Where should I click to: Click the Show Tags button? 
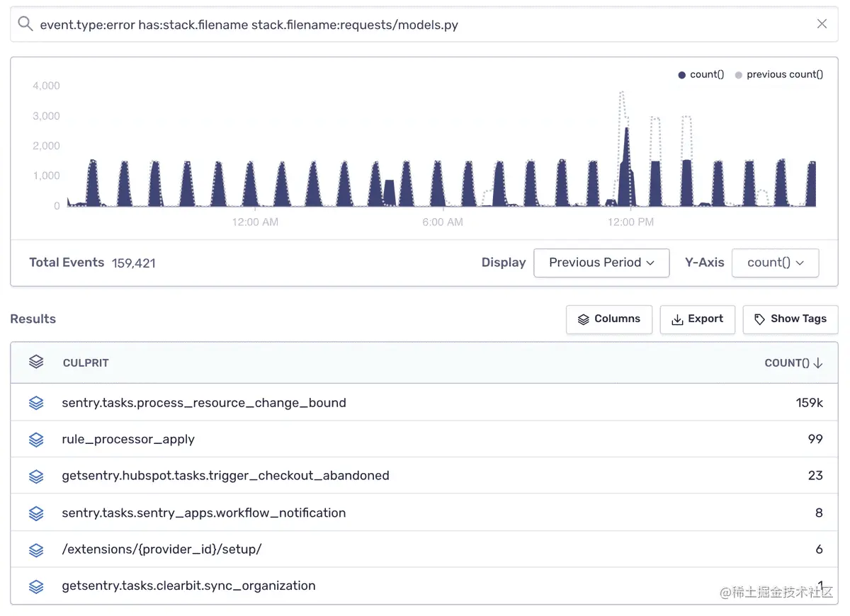790,319
